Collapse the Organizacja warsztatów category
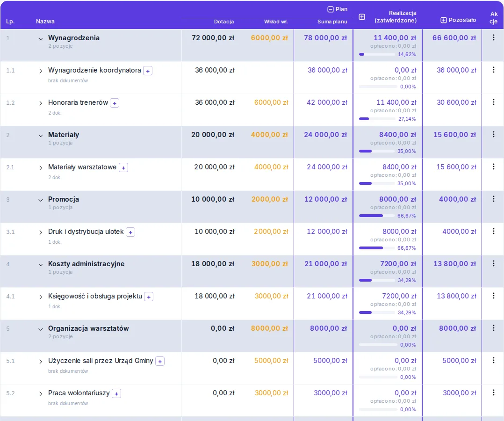Image resolution: width=504 pixels, height=421 pixels. pos(41,329)
